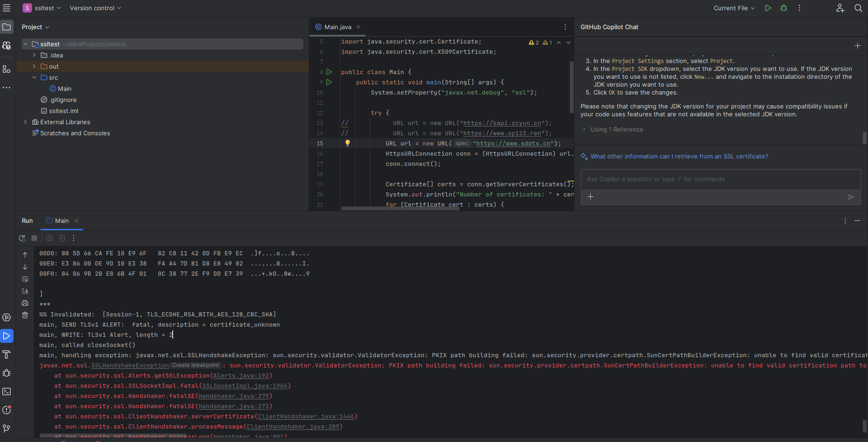This screenshot has height=442, width=868.
Task: Open Run toolbar more actions
Action: tap(74, 238)
